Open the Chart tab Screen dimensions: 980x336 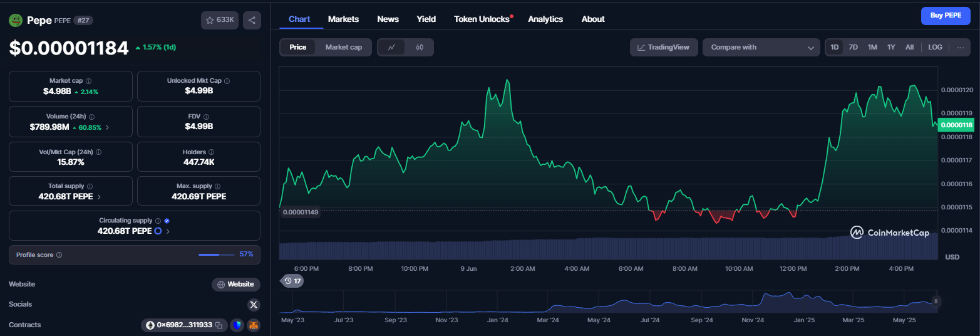coord(299,19)
